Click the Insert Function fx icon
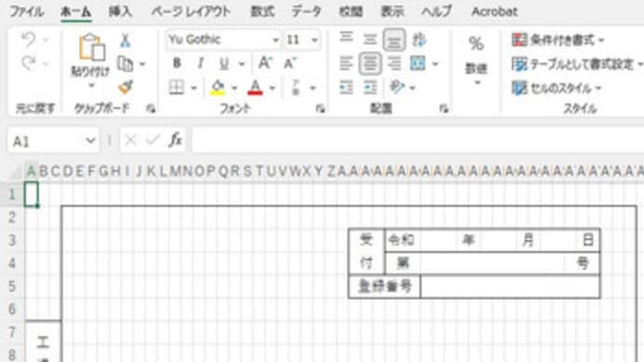Screen dimensions: 644x362 pos(175,140)
